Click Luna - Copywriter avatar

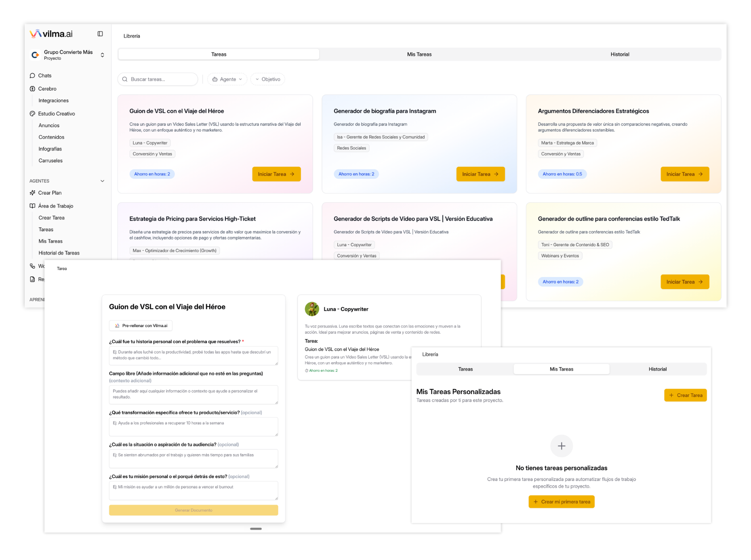pyautogui.click(x=312, y=309)
